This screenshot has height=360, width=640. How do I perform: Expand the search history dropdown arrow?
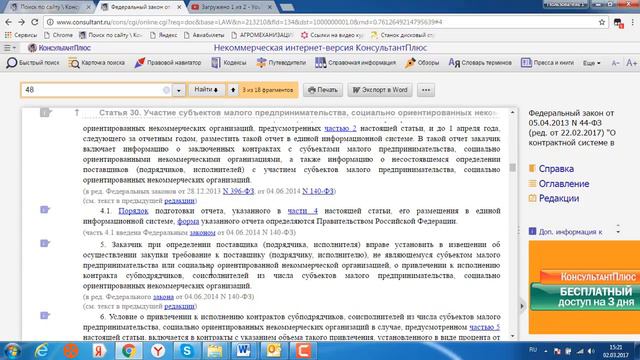pyautogui.click(x=179, y=90)
